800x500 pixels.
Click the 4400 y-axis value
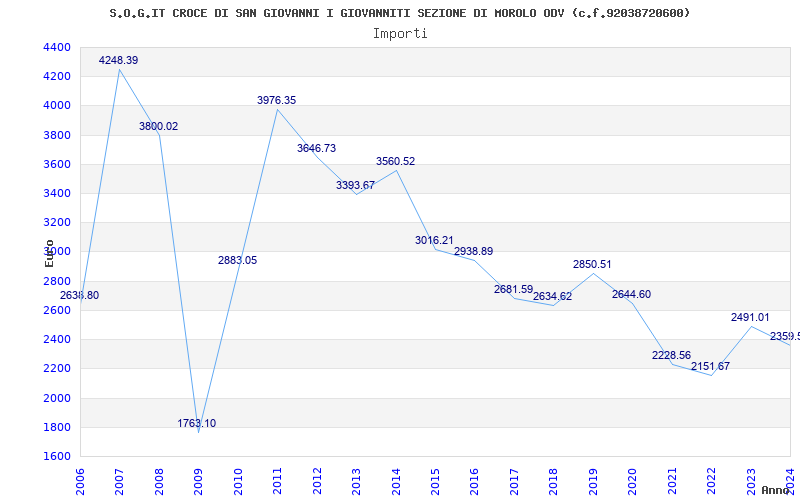(x=57, y=47)
